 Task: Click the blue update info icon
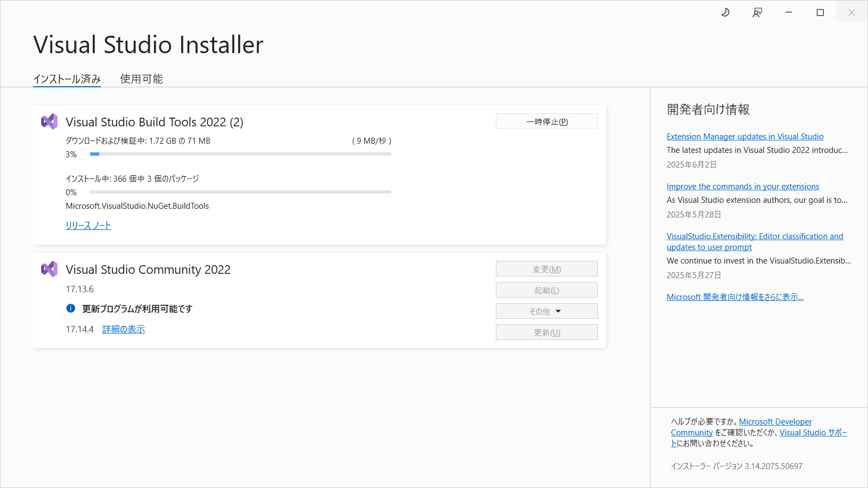[x=71, y=309]
